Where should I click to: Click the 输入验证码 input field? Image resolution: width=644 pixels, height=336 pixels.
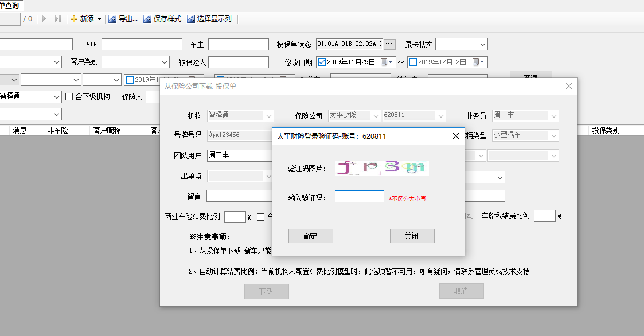click(360, 196)
